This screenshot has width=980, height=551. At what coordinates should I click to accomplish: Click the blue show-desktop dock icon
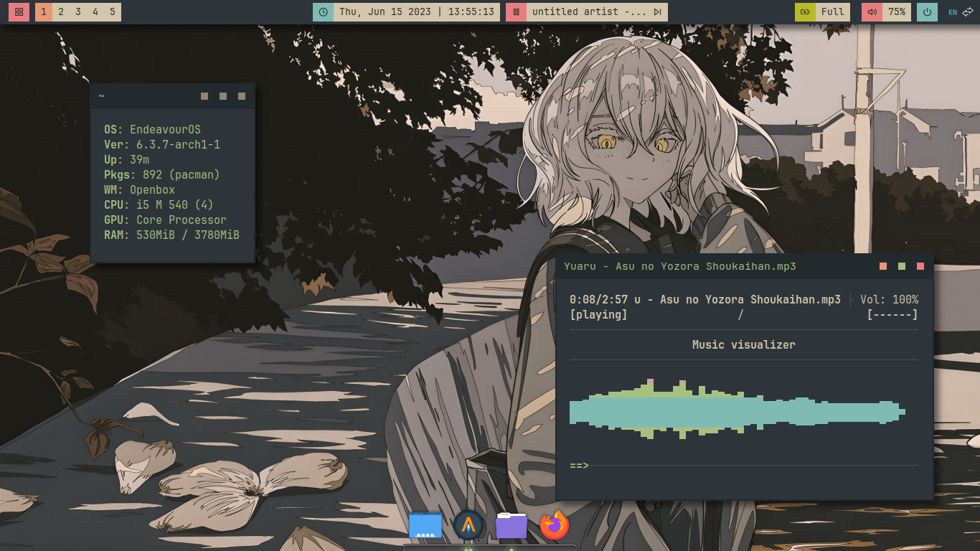point(425,526)
